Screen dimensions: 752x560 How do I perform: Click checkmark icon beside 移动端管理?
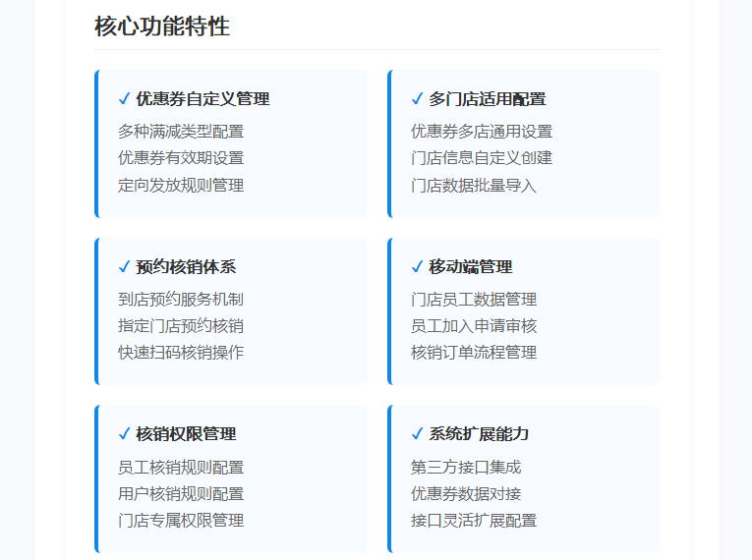coord(417,266)
